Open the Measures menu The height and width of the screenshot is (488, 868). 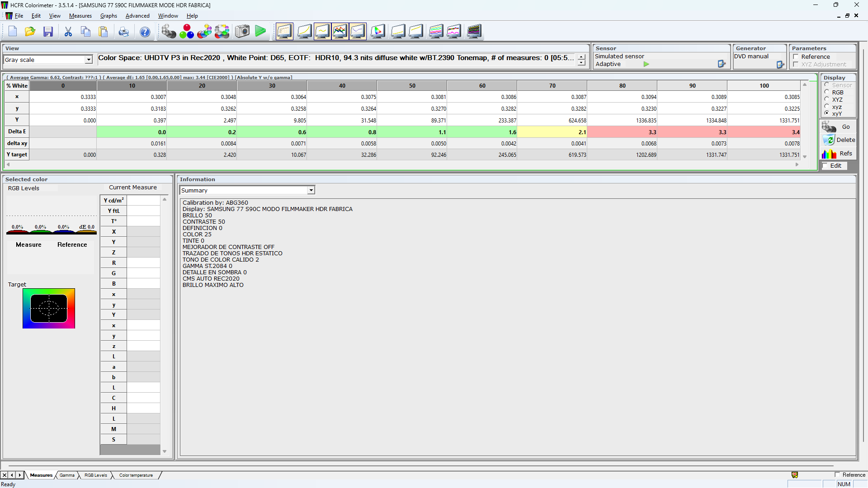(80, 16)
